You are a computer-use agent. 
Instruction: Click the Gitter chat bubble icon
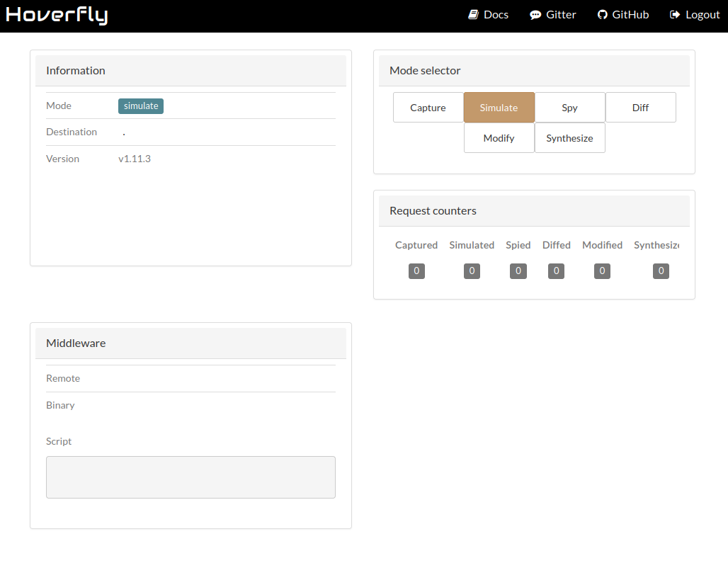click(535, 15)
